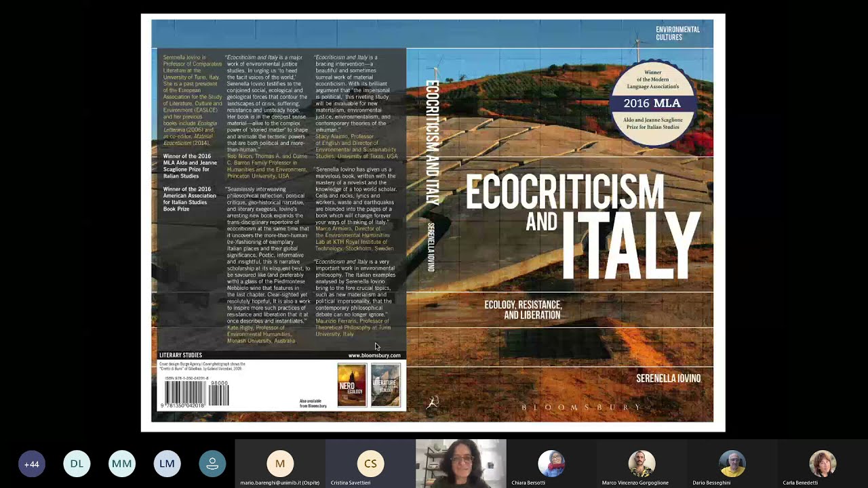
Task: Select Carla Benedetti's participant tile
Action: coord(823,464)
